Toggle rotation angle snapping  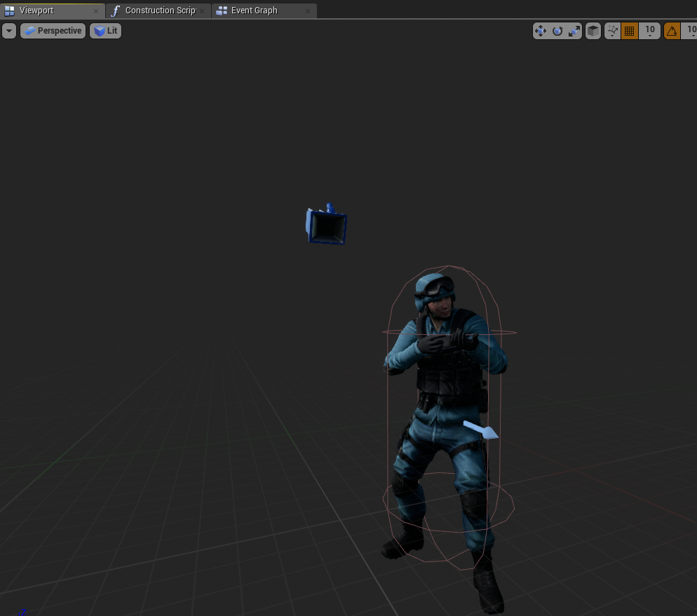tap(672, 31)
